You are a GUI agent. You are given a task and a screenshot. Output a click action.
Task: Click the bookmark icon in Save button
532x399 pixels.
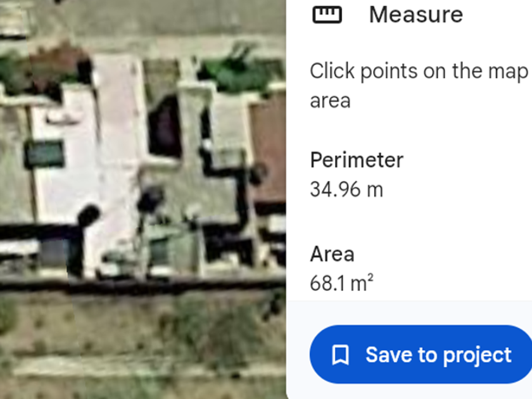(x=340, y=355)
